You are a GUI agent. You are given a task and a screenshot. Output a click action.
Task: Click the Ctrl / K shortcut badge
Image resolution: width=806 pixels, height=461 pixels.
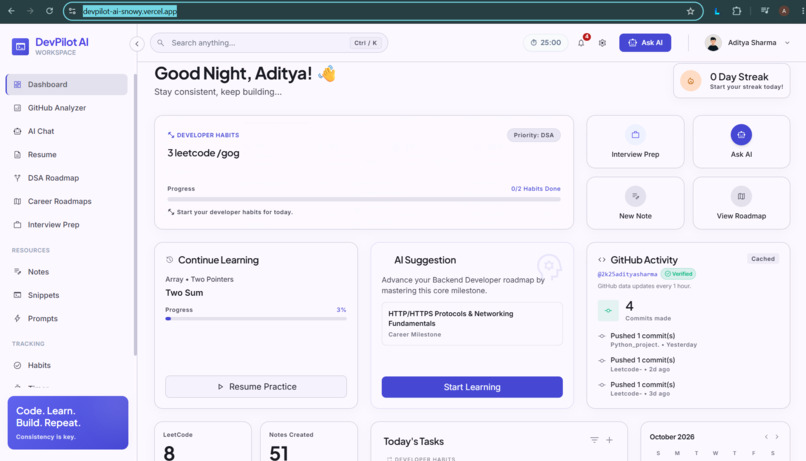coord(365,43)
